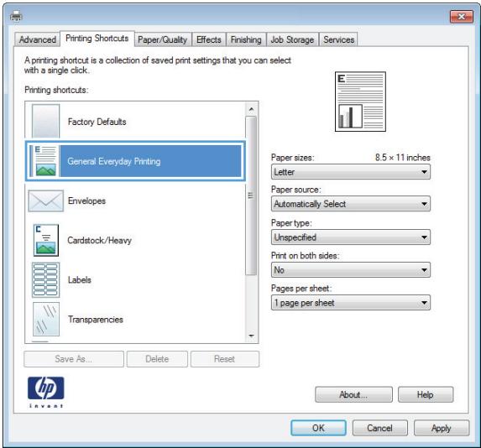
Task: Click the Save As... button
Action: coord(74,359)
